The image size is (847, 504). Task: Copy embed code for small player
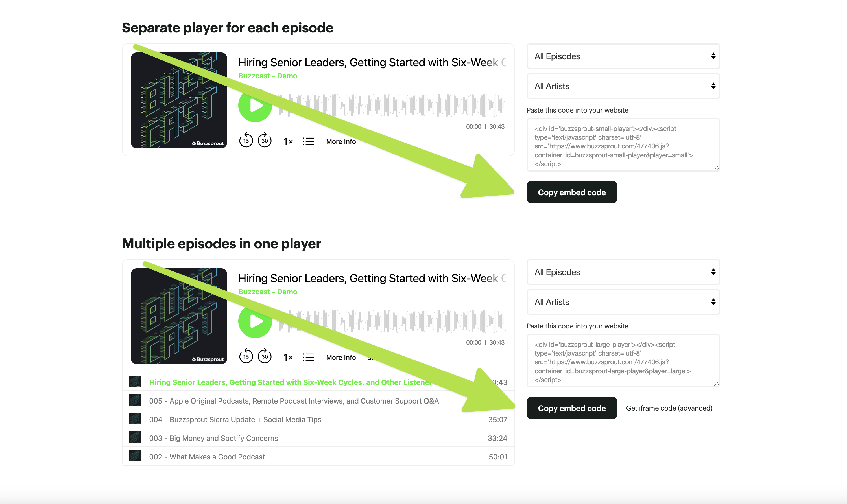tap(572, 192)
